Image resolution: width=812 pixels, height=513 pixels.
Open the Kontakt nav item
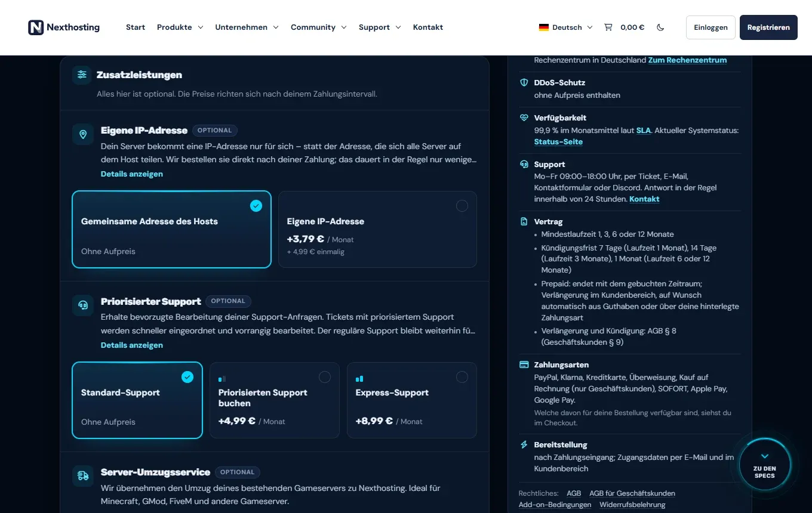(x=428, y=27)
